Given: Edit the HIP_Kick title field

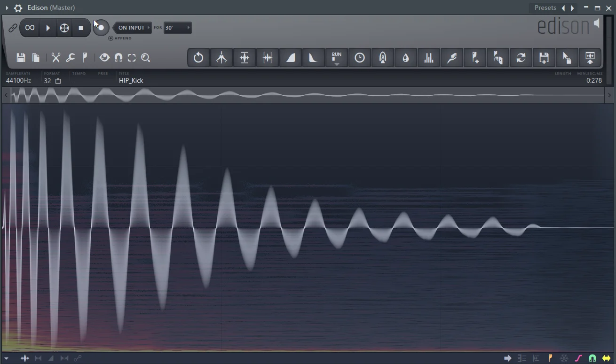Looking at the screenshot, I should click(131, 80).
